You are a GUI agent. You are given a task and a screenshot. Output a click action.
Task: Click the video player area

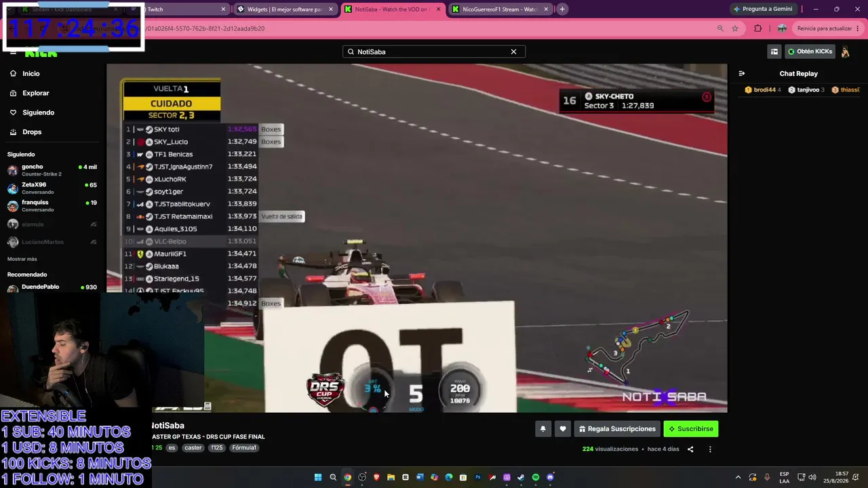click(416, 238)
